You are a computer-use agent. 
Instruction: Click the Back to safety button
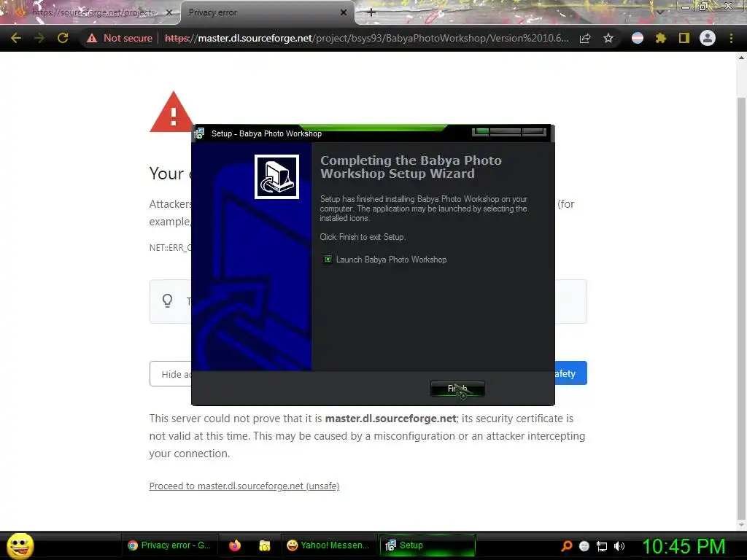(x=570, y=374)
